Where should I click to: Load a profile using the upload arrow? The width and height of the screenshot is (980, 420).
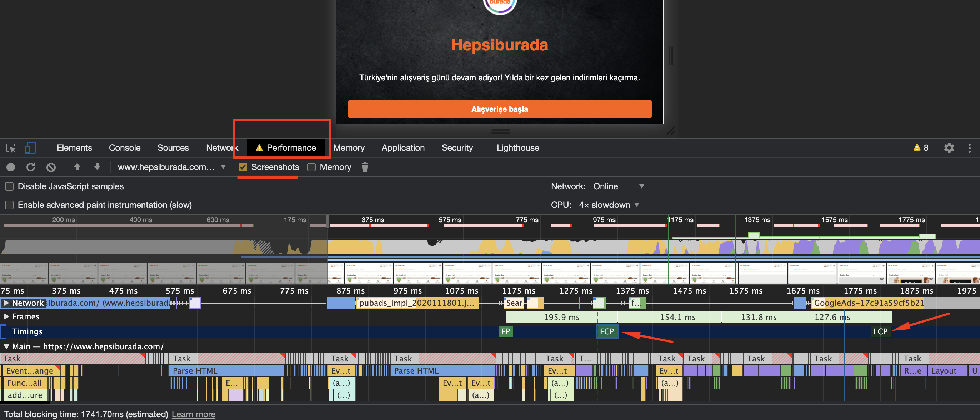click(x=77, y=167)
